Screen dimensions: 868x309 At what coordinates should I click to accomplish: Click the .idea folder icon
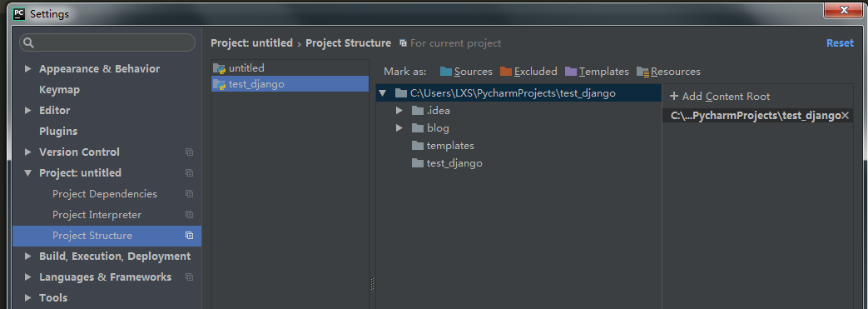coord(418,111)
